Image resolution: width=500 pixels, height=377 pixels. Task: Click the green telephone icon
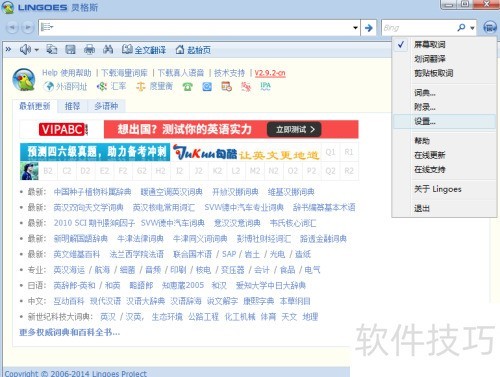188,87
